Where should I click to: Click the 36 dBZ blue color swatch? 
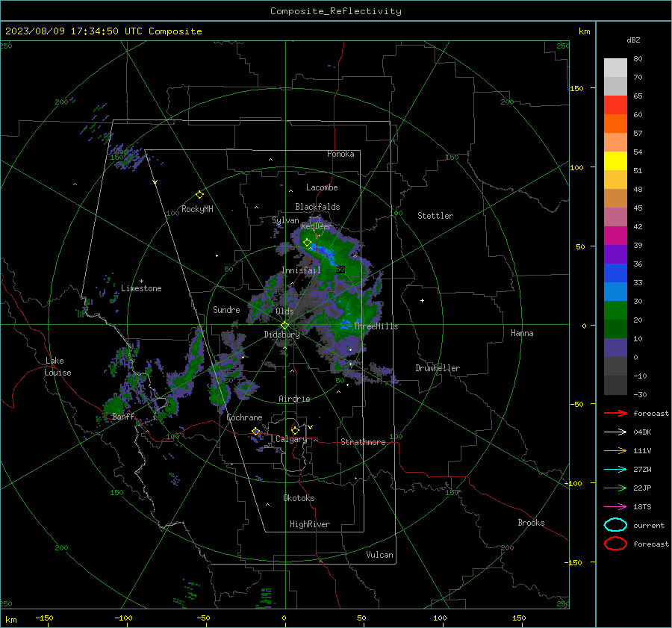click(x=615, y=273)
